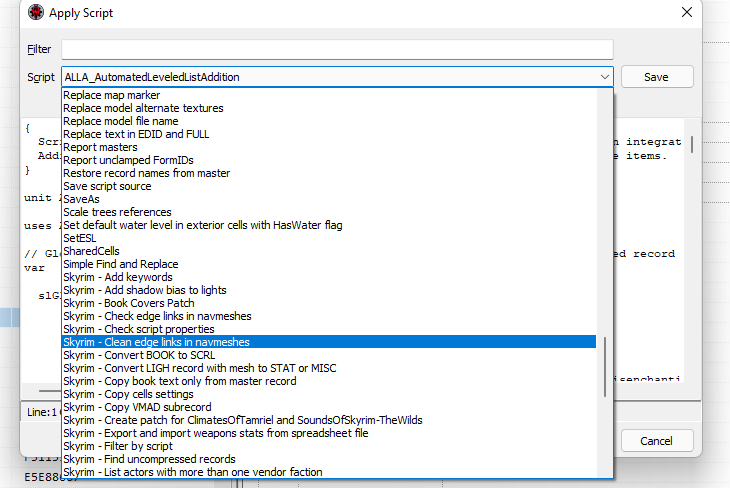Choose 'Skyrim - Copy book text only from master'

pos(329,381)
